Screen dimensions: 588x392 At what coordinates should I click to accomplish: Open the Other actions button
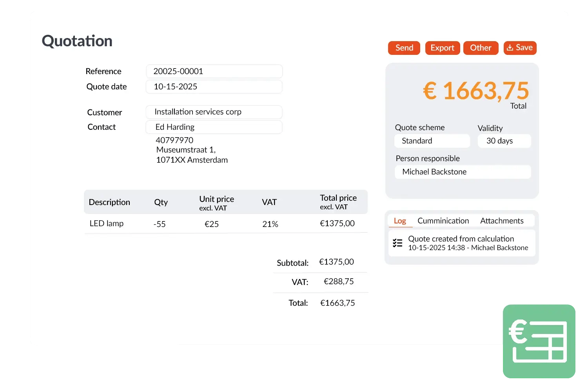(481, 48)
